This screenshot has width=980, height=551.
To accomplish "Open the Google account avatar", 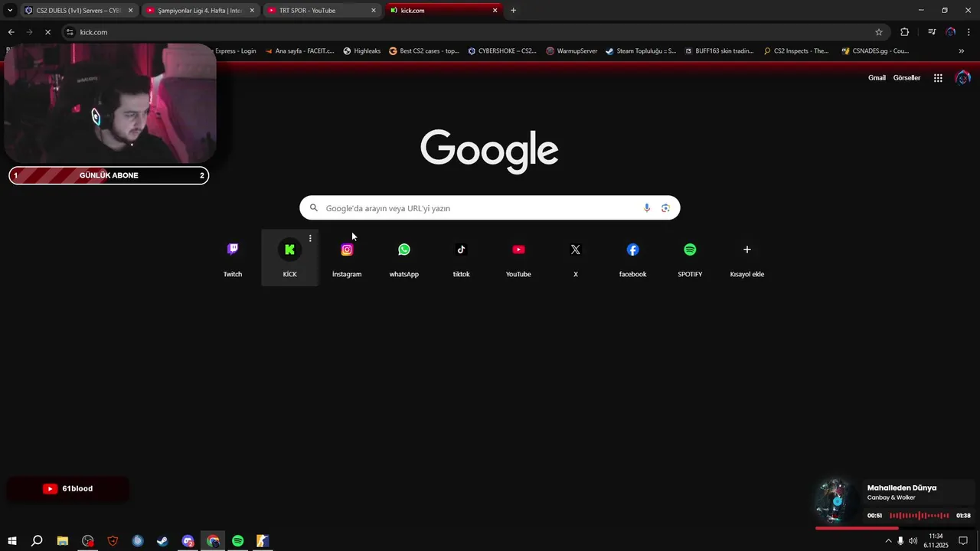I will point(963,78).
